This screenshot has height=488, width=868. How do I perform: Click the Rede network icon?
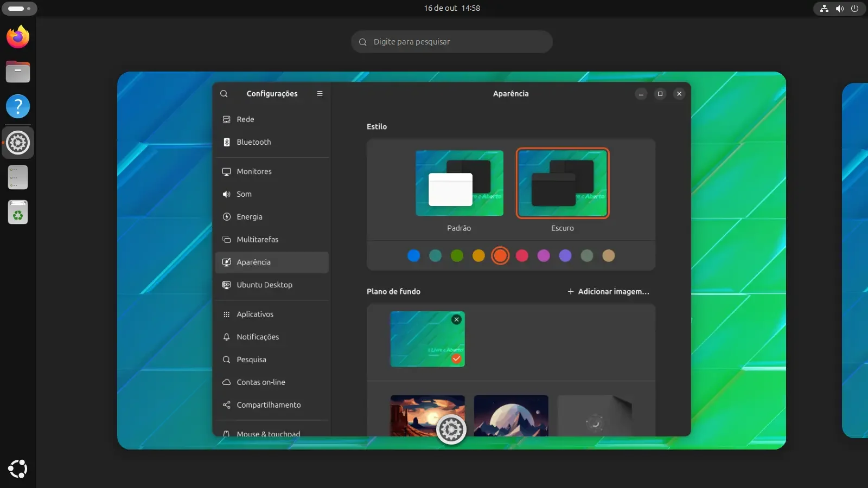(227, 119)
